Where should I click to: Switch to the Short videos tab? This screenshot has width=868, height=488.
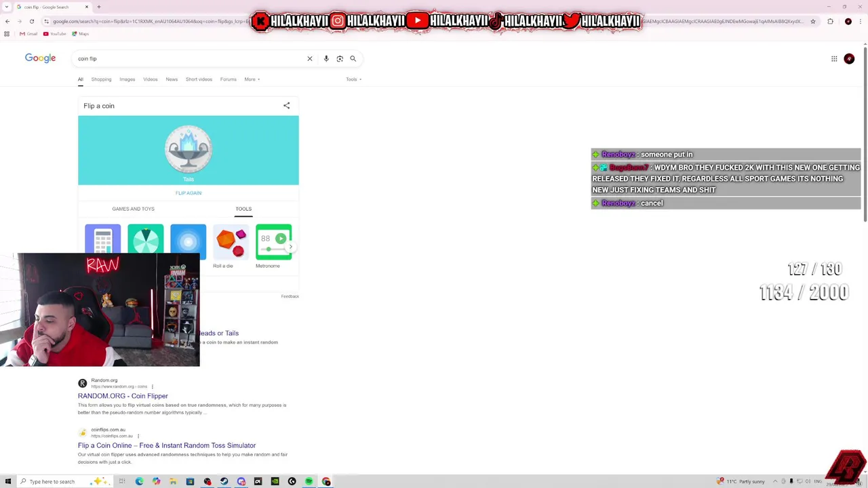coord(199,79)
